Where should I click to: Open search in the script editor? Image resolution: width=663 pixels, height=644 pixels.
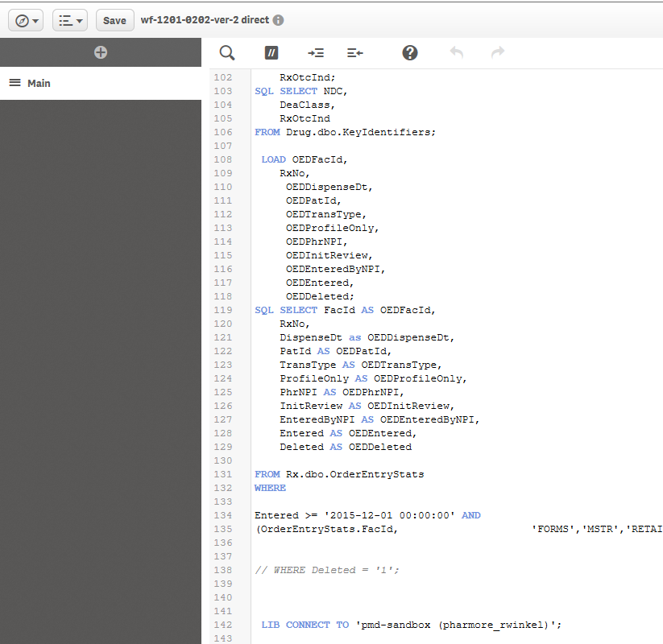227,52
